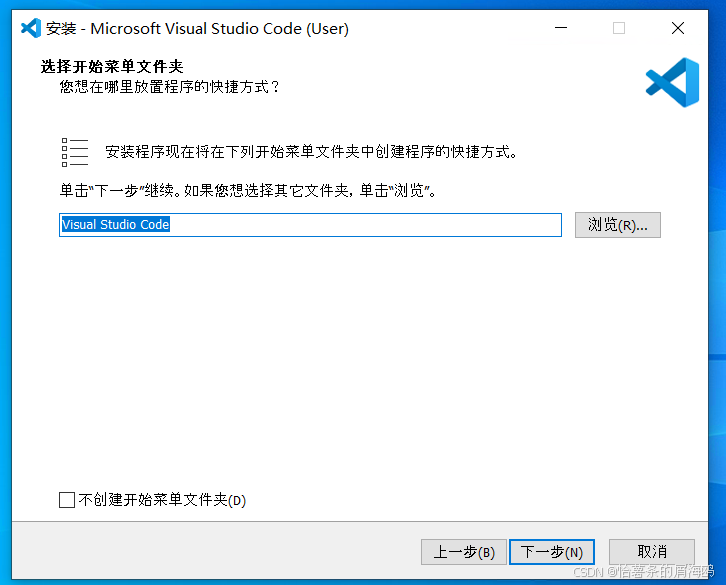Cancel setup with 取消 button

click(652, 552)
